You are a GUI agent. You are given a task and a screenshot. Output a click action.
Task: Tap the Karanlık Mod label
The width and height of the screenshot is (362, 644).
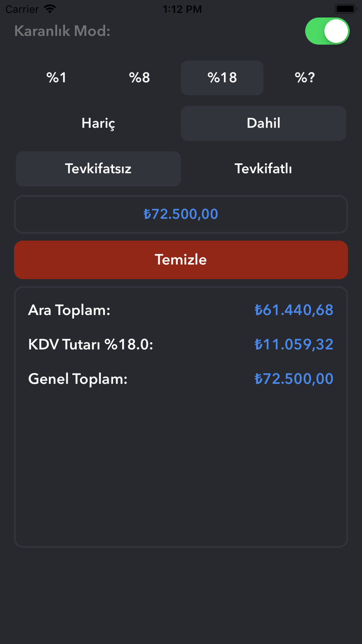tap(62, 31)
